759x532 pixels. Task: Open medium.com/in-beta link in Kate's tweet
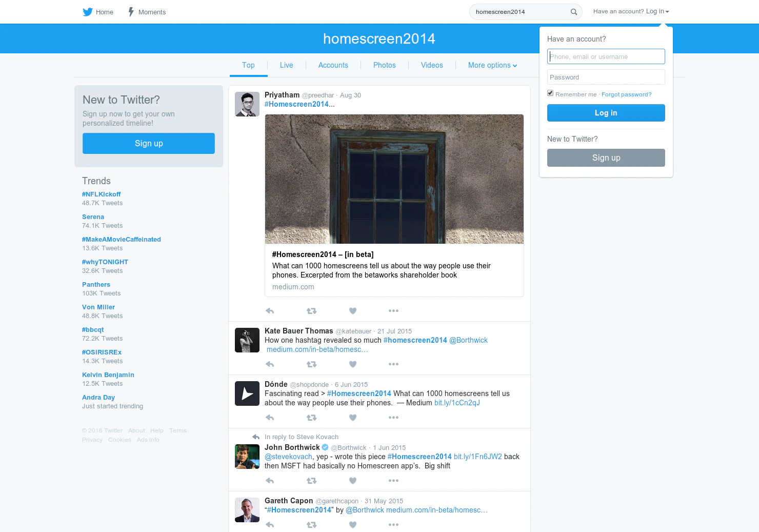pos(317,349)
